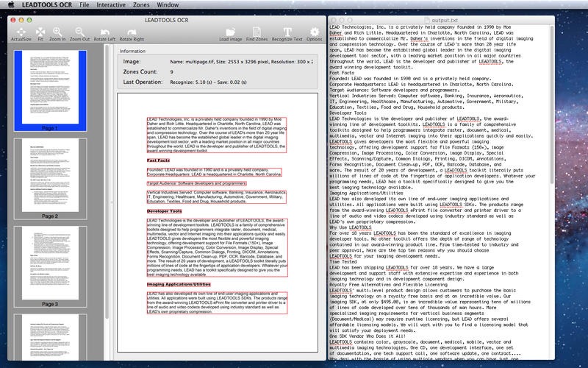The width and height of the screenshot is (588, 368).
Task: Open the Zones menu
Action: click(x=141, y=5)
